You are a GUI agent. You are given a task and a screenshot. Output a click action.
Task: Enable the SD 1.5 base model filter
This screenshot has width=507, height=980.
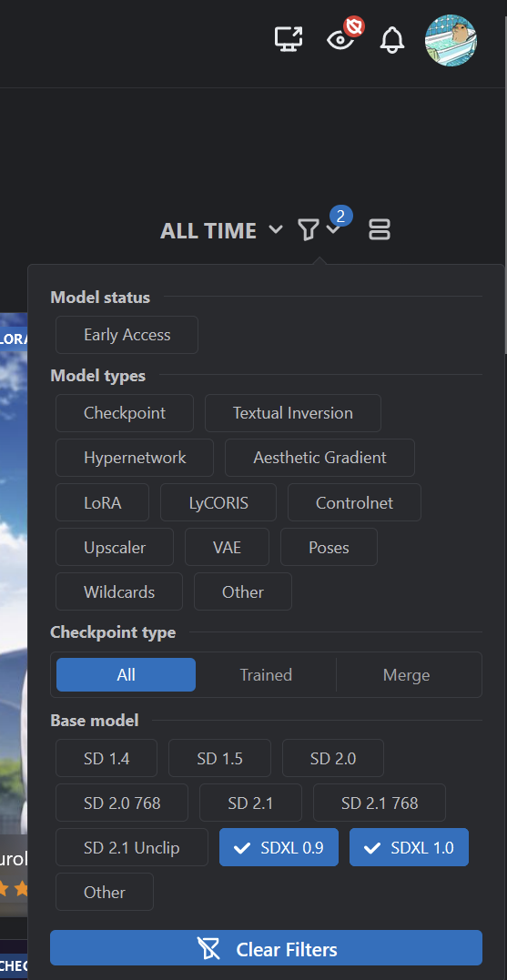pos(219,758)
